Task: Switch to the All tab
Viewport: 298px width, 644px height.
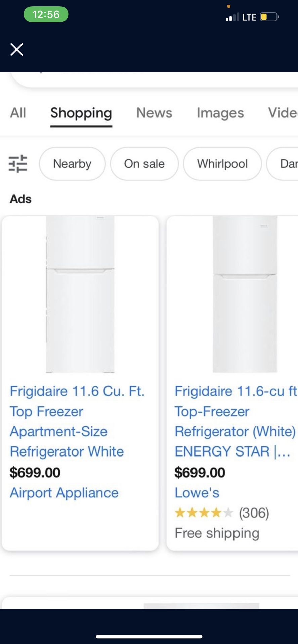Action: 18,113
